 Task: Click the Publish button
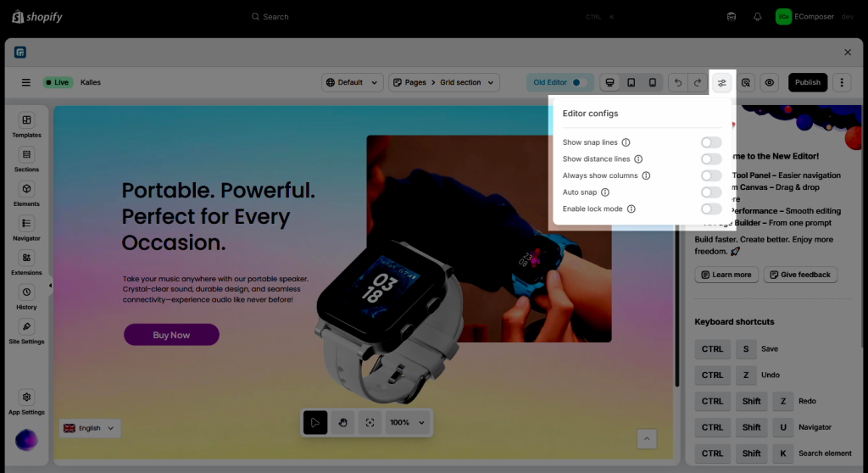tap(807, 82)
